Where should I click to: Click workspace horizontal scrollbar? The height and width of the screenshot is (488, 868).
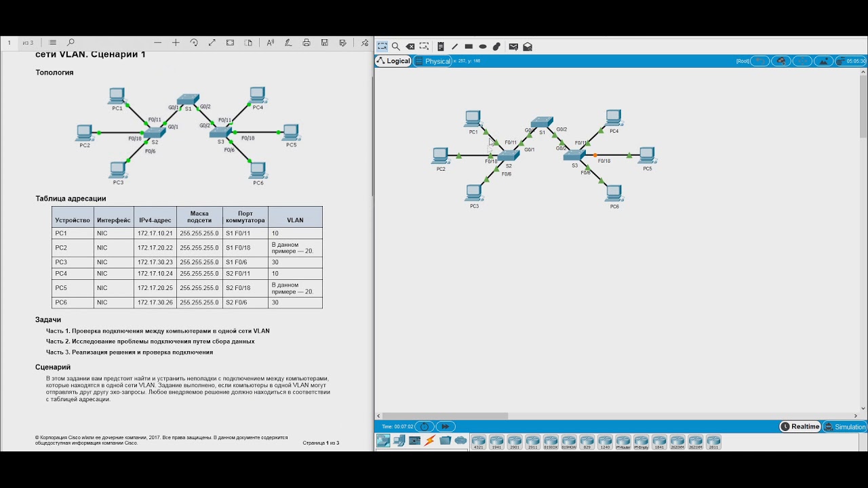click(445, 415)
